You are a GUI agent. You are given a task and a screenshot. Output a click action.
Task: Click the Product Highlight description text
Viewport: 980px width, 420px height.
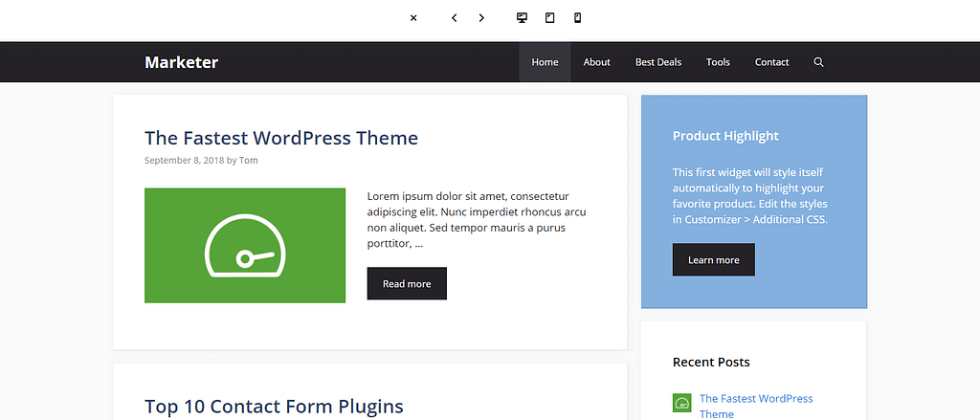[x=750, y=195]
